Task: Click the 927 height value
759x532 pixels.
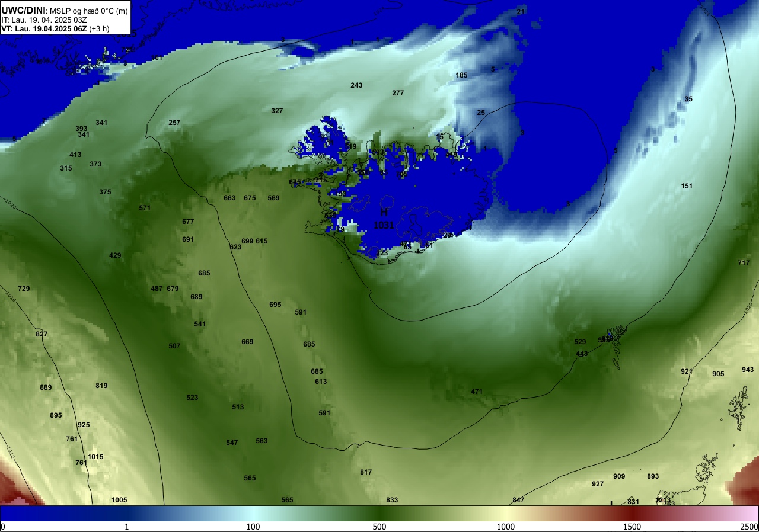Action: (x=598, y=484)
